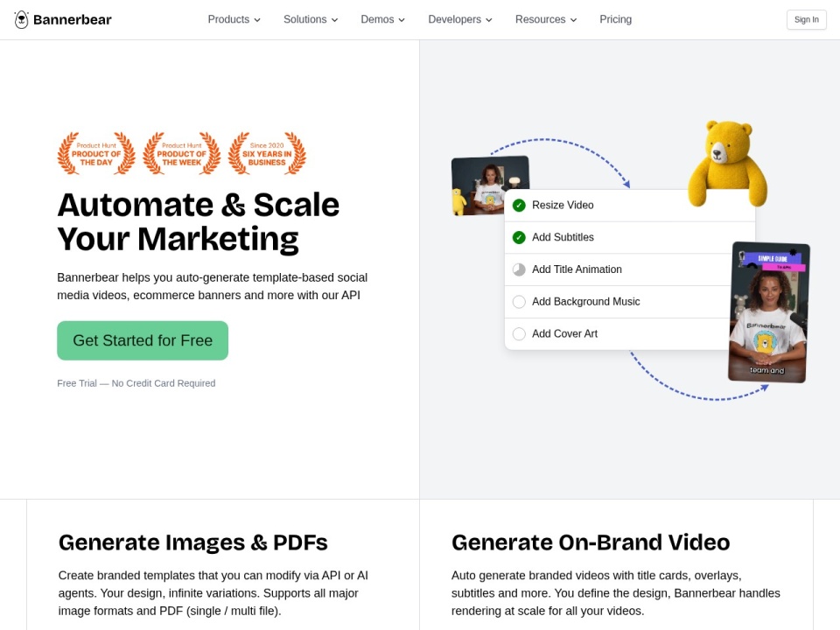840x630 pixels.
Task: Click Free Trial — No Credit Card Required text
Action: 136,383
